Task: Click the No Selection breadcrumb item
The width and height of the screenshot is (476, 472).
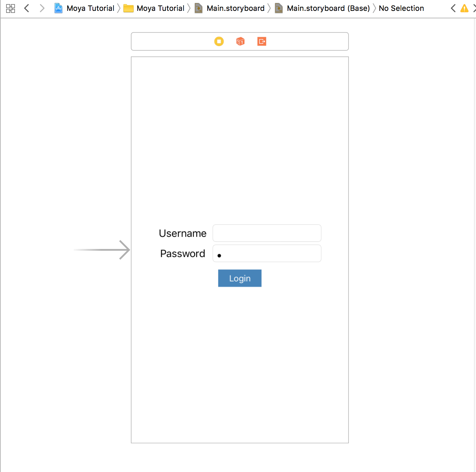Action: 401,8
